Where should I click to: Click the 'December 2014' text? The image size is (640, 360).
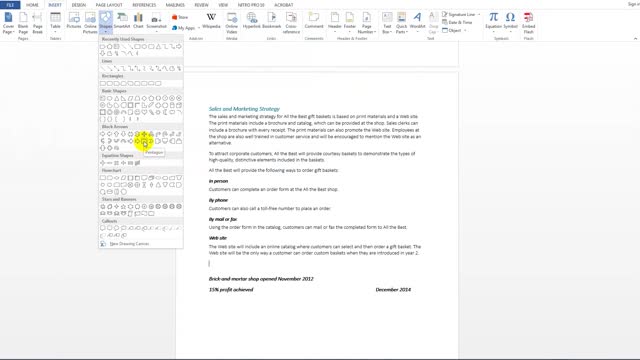pos(393,289)
